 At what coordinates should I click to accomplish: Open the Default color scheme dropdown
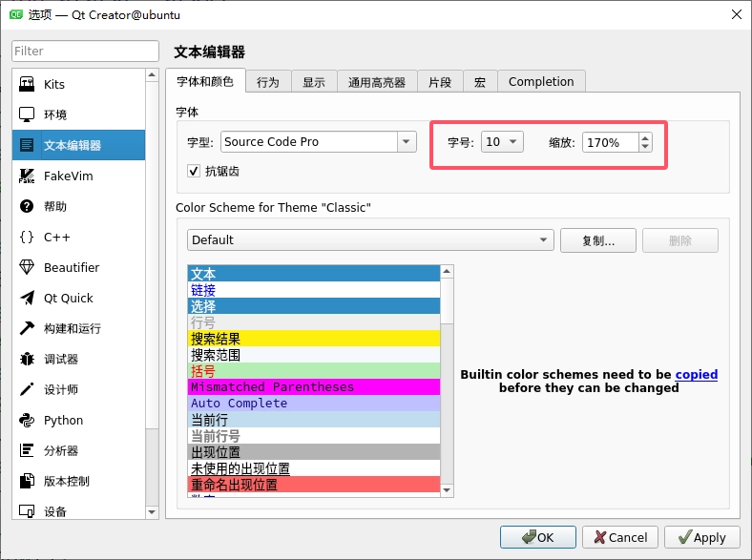[370, 240]
